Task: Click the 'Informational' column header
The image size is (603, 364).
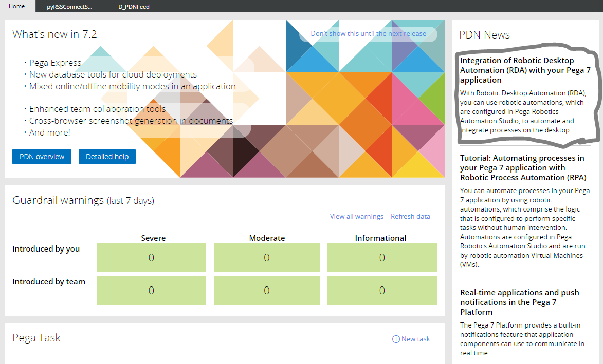Action: click(x=380, y=238)
